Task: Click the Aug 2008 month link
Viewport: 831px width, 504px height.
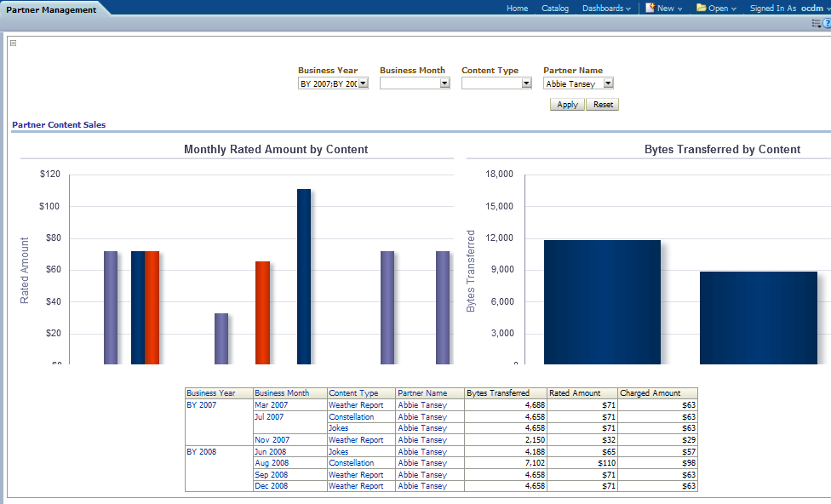Action: [x=272, y=462]
